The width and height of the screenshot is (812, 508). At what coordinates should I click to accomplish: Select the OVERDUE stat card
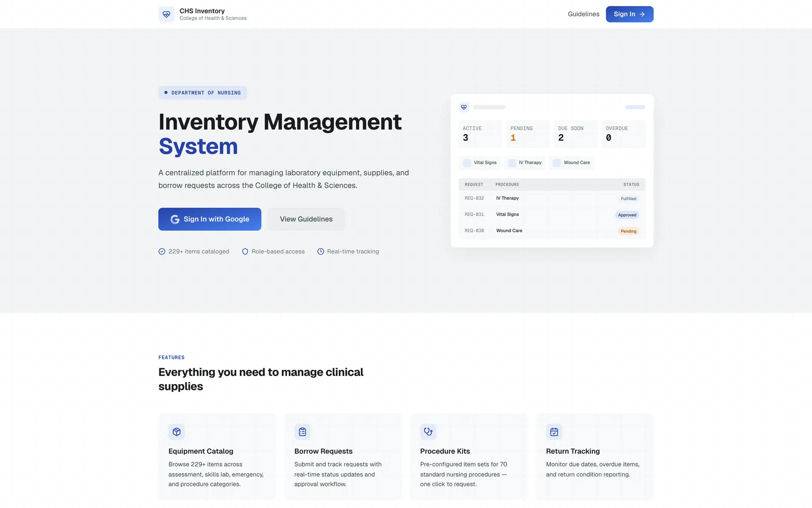click(623, 134)
